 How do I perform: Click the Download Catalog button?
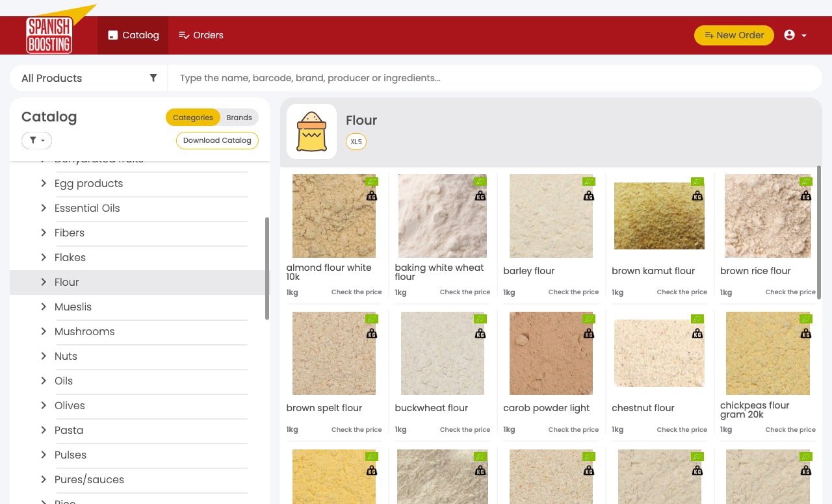(x=217, y=140)
